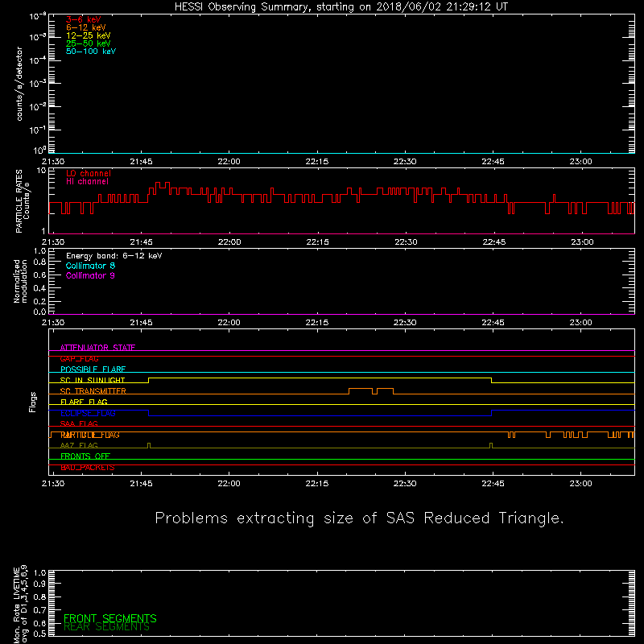
Task: Select the cyan 50-100 keV legend entry
Action: pos(91,52)
